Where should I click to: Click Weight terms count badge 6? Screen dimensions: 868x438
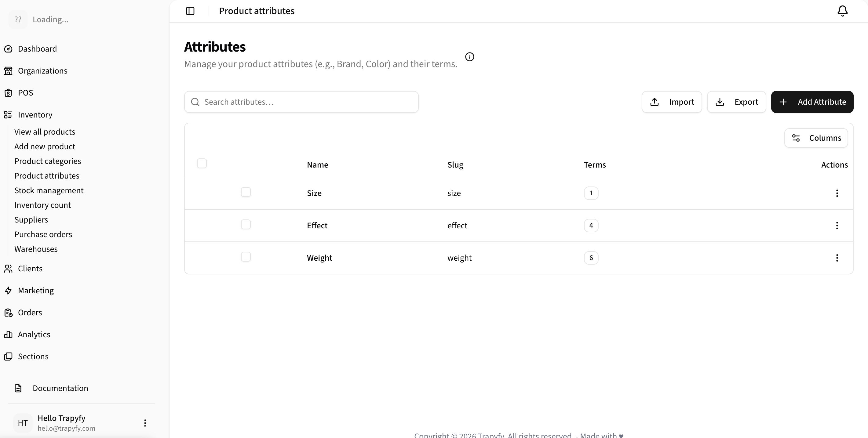pos(591,258)
